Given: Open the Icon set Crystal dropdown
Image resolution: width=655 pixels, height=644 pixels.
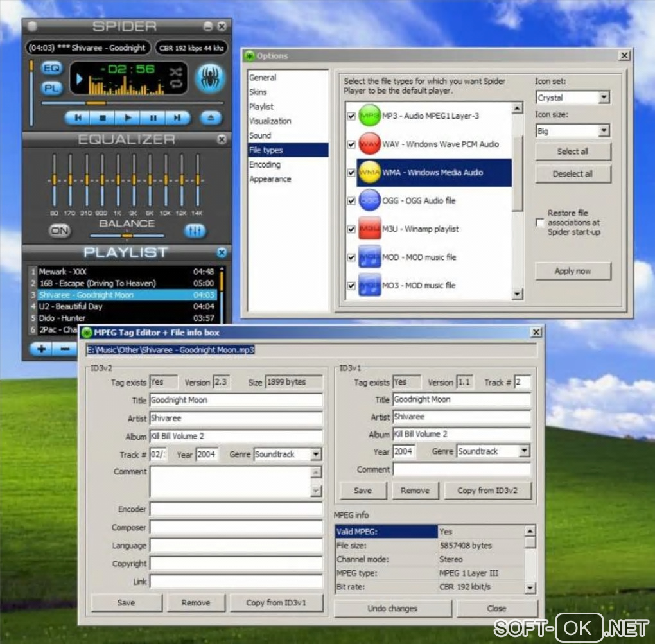Looking at the screenshot, I should coord(604,98).
